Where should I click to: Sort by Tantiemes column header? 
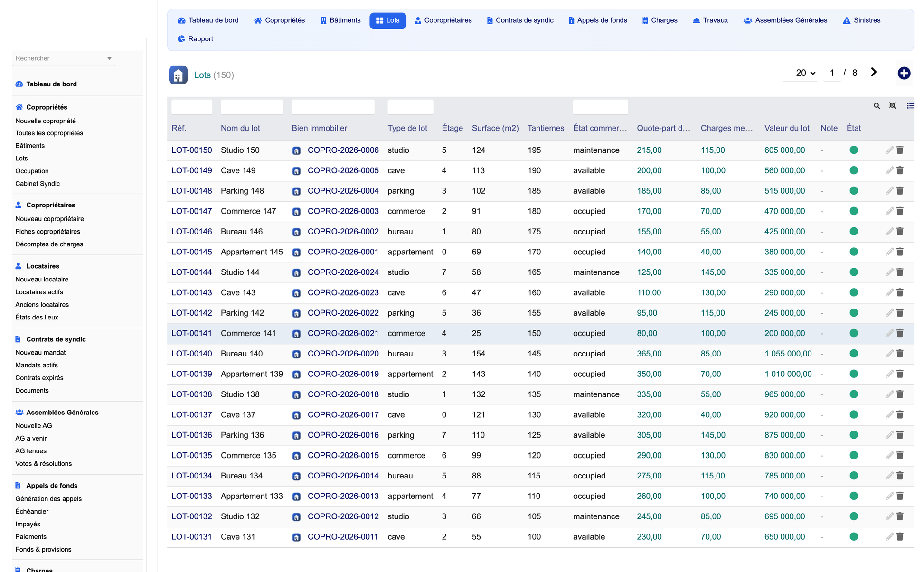[546, 128]
